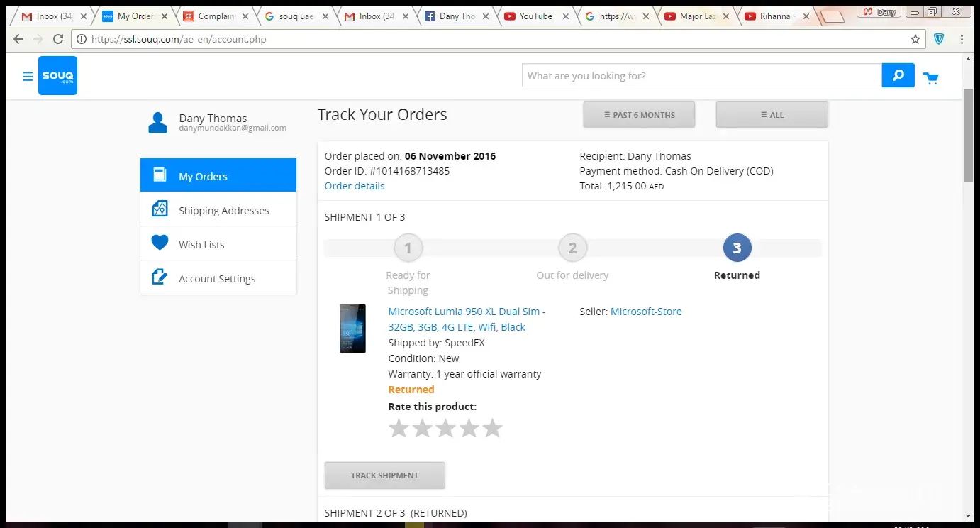980x528 pixels.
Task: Bookmark this page with the star icon
Action: pos(915,40)
